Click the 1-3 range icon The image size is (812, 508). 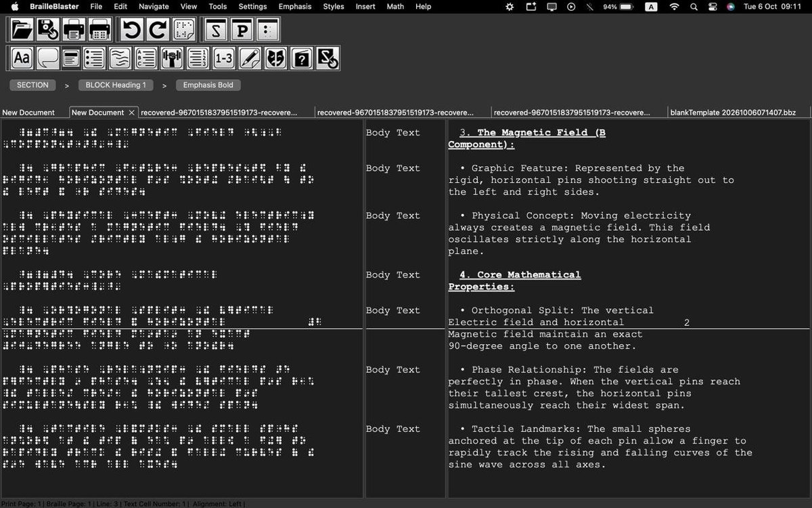pos(223,58)
